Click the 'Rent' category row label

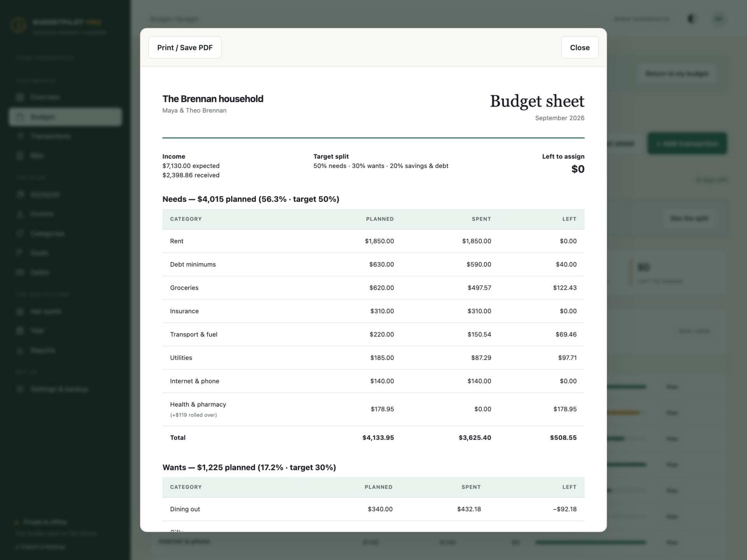click(177, 241)
